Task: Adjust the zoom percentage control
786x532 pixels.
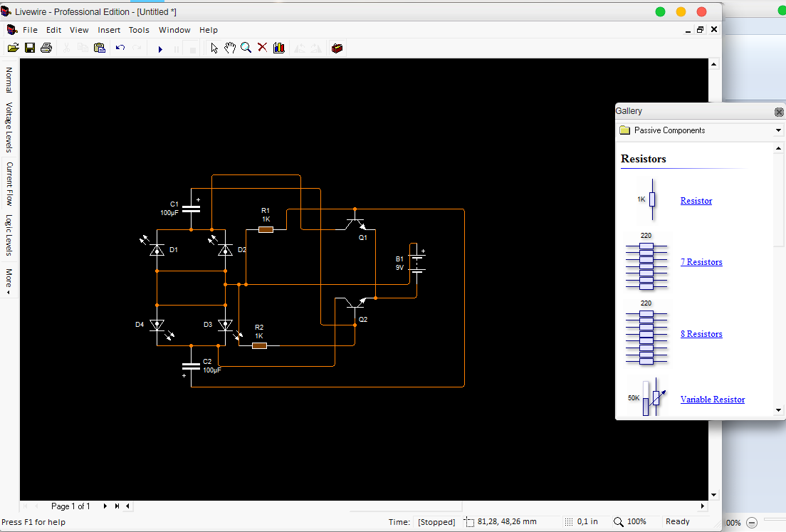Action: click(637, 521)
